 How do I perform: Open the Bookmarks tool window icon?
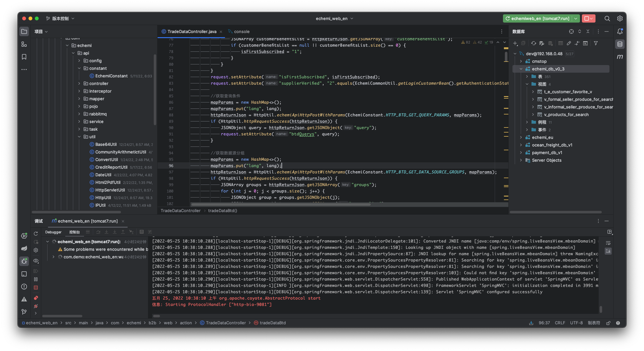(x=24, y=57)
